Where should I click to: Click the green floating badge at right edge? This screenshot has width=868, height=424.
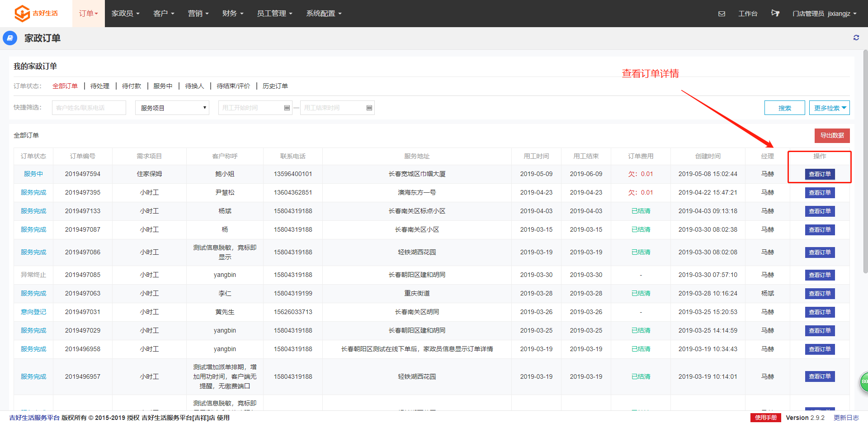coord(863,381)
